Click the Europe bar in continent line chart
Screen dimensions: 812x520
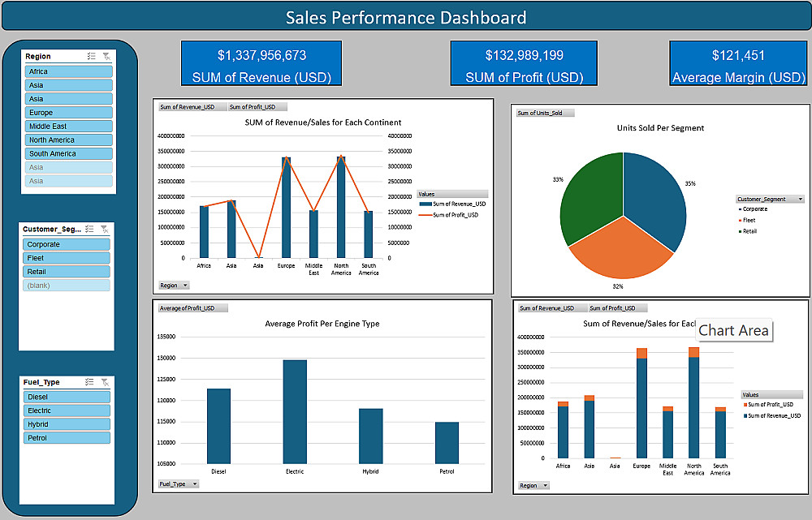(x=287, y=208)
